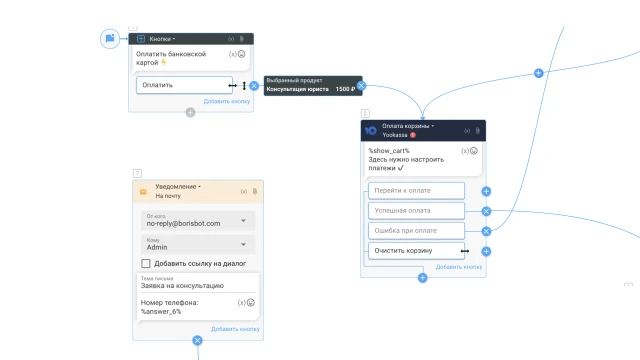Insert variable in Номер телефона message
The width and height of the screenshot is (640, 360).
coord(241,303)
